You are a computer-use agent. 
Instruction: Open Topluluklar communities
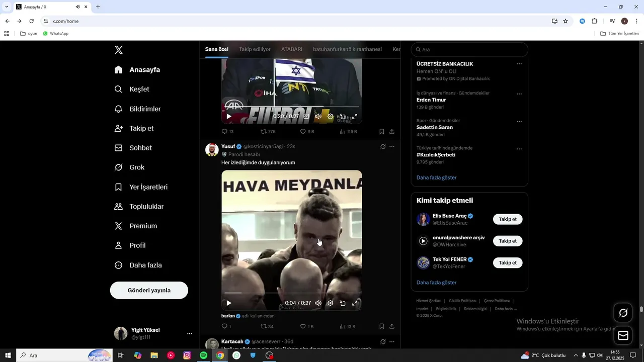pos(139,207)
